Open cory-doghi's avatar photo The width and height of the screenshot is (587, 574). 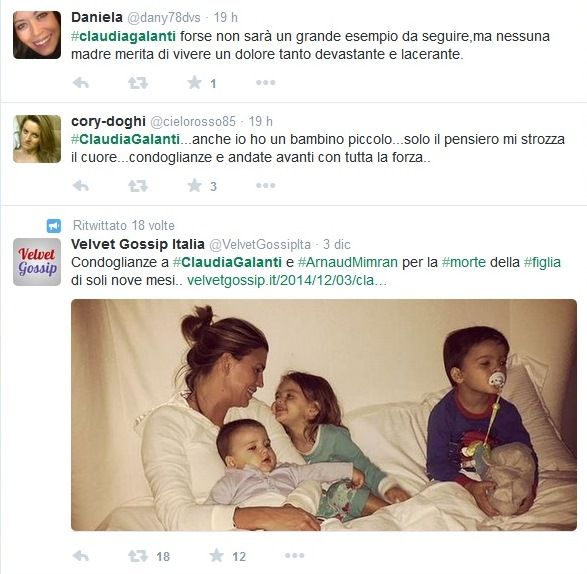pyautogui.click(x=37, y=139)
